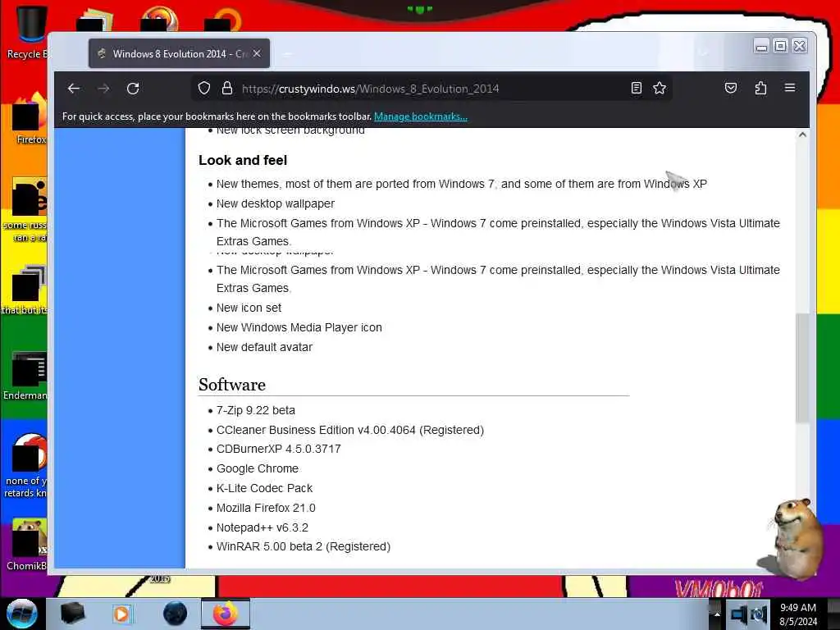The height and width of the screenshot is (630, 840).
Task: Click 'New icon set' list item
Action: pyautogui.click(x=249, y=308)
